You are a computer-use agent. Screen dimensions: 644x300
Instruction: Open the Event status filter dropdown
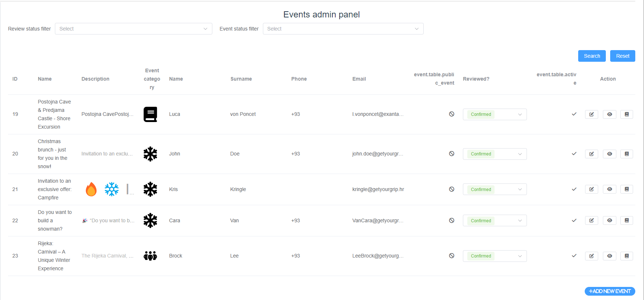(343, 29)
